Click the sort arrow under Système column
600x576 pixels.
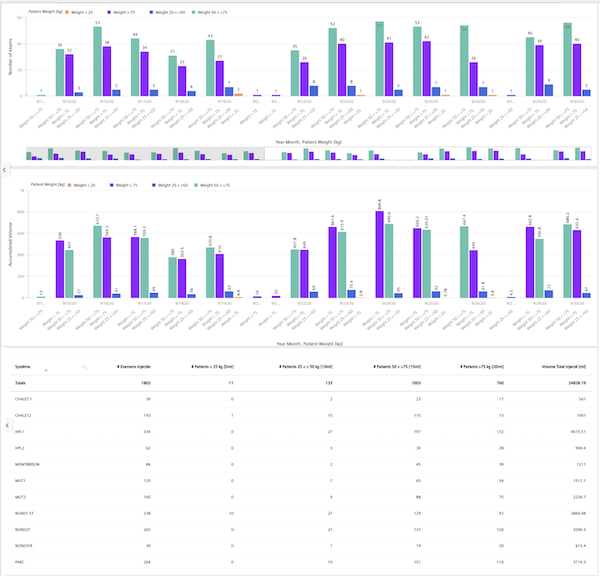(x=44, y=371)
